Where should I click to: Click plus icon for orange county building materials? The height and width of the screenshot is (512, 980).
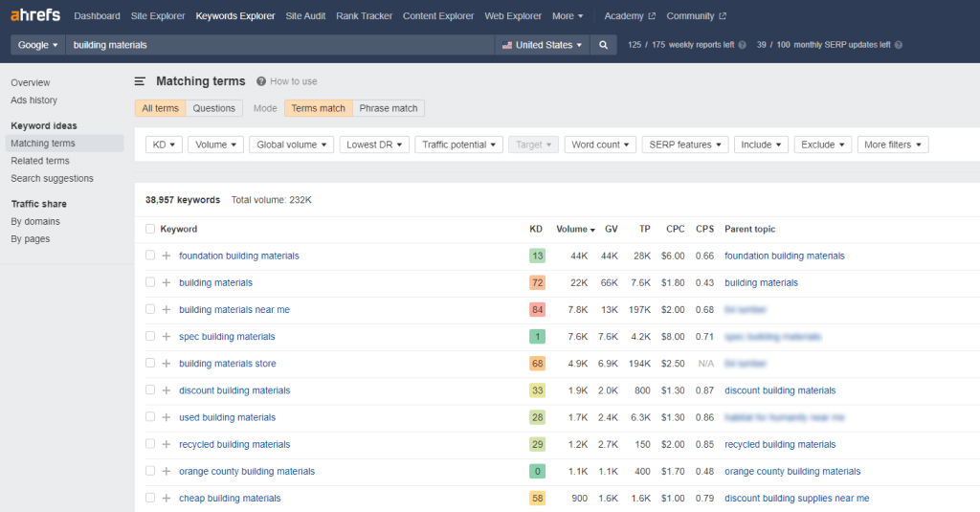click(167, 471)
